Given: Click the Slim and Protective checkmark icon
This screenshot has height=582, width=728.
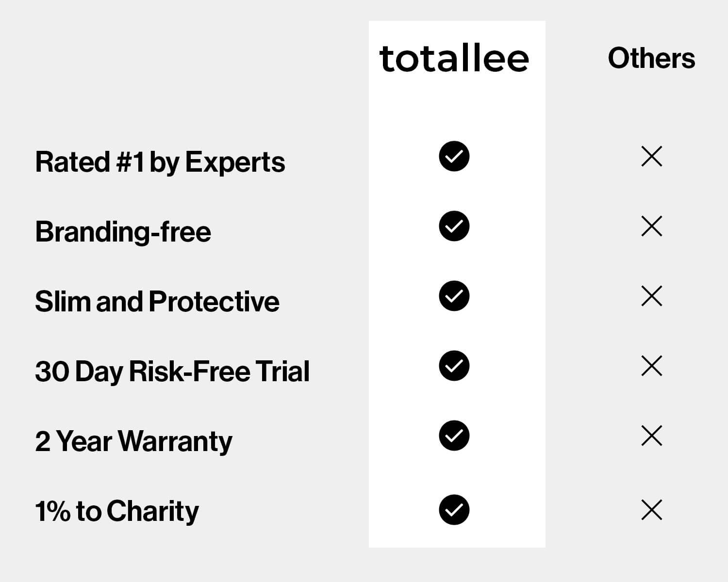Looking at the screenshot, I should (454, 296).
